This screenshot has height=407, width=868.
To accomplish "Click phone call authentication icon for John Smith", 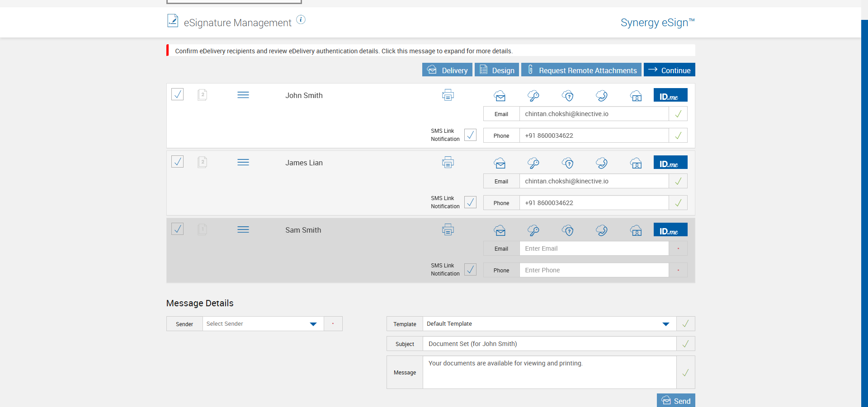I will click(602, 96).
